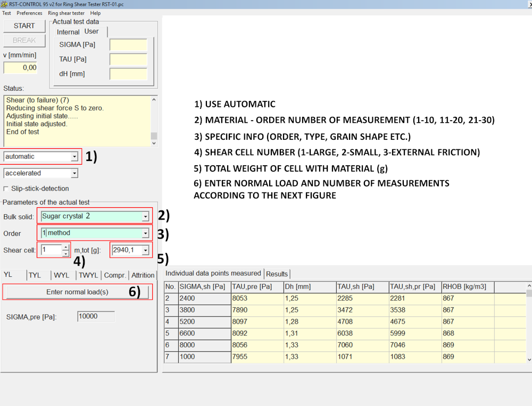Click the SIGMA,pre [Pa] field with 10000
The height and width of the screenshot is (406, 532).
[96, 317]
